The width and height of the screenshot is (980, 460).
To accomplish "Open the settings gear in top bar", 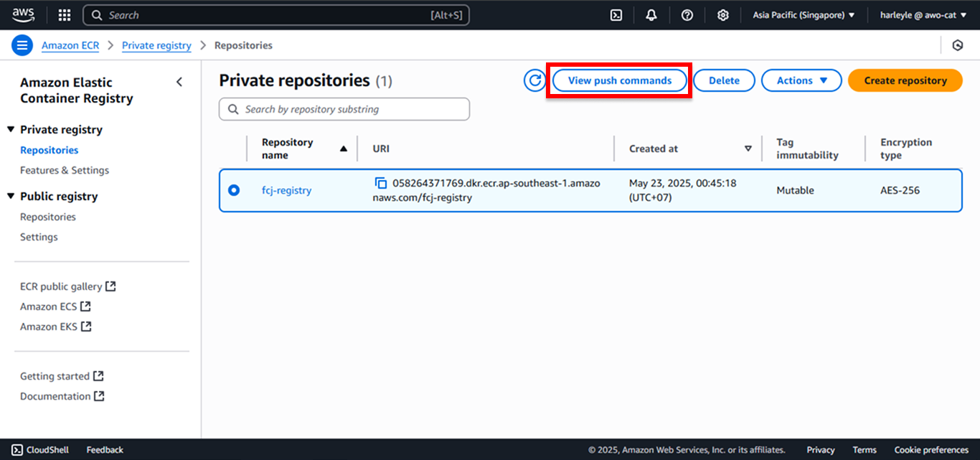I will tap(723, 15).
